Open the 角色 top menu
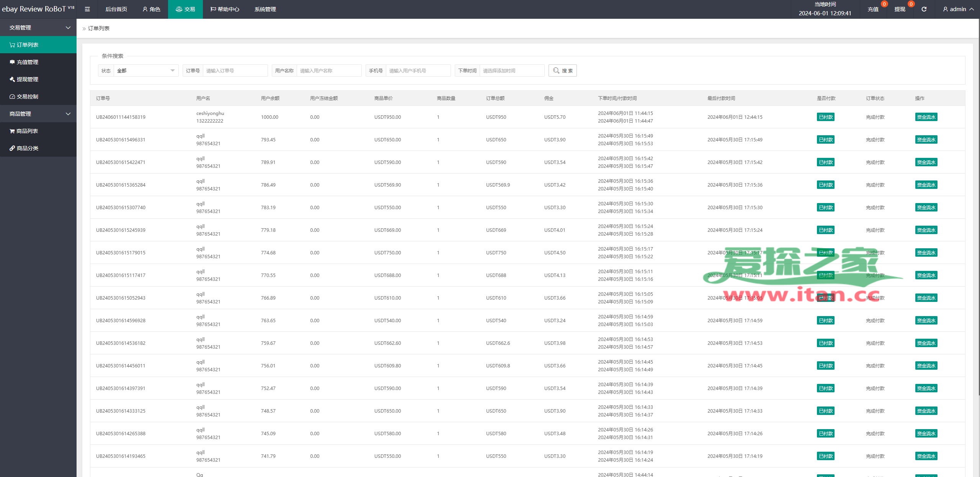980x477 pixels. (151, 9)
